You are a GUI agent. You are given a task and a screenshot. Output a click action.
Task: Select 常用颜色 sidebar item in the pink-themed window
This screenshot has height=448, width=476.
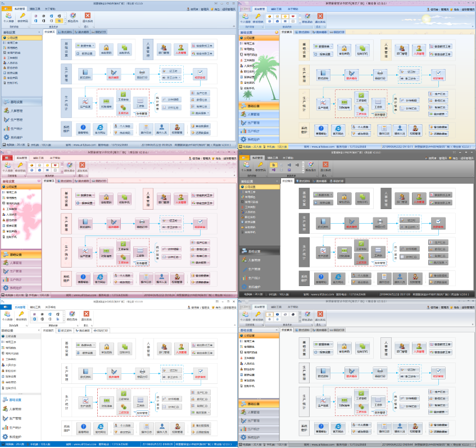coord(12,197)
